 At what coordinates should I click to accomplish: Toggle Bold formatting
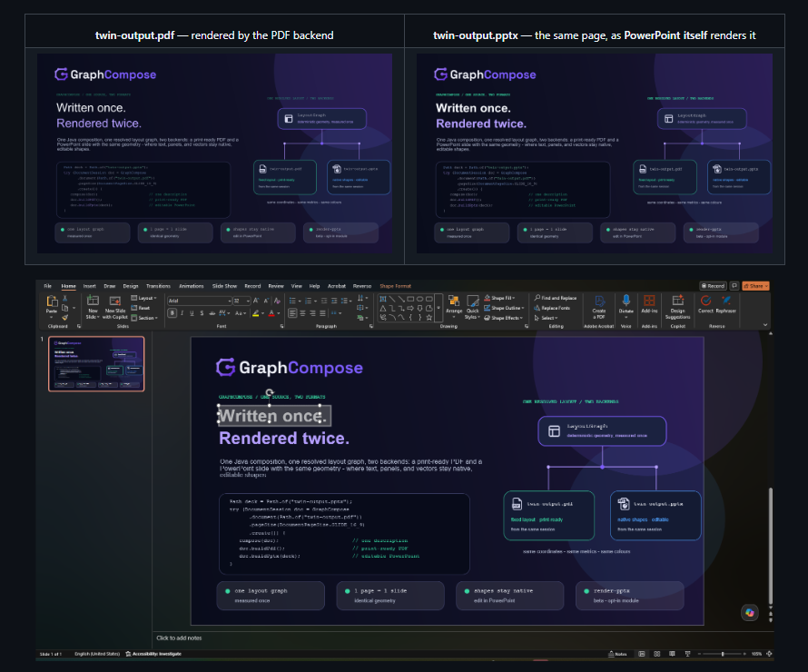pos(172,312)
